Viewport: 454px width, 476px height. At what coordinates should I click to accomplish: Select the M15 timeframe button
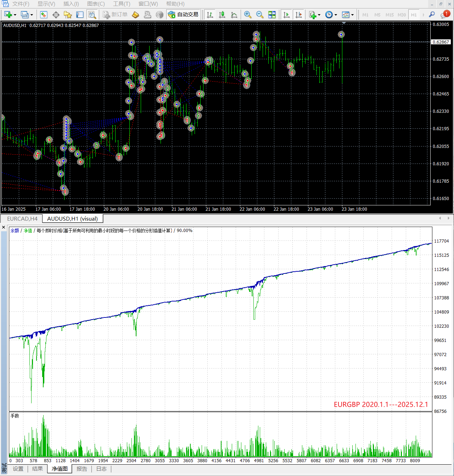tap(389, 15)
